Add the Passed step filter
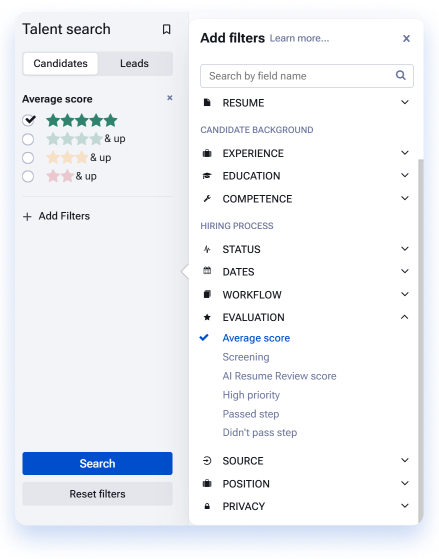This screenshot has width=439, height=559. tap(251, 414)
